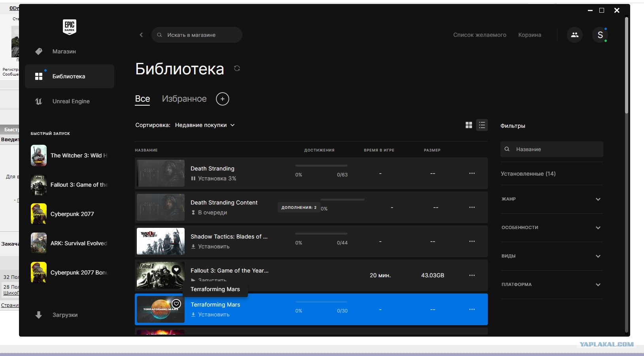Click Shadow Tactics: Blades of... title
The image size is (644, 356).
229,237
